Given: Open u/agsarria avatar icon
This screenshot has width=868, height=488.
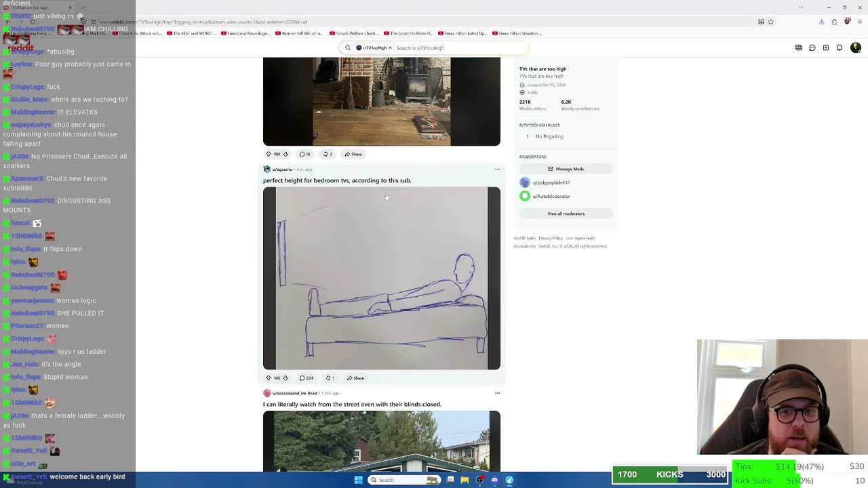Looking at the screenshot, I should click(267, 169).
